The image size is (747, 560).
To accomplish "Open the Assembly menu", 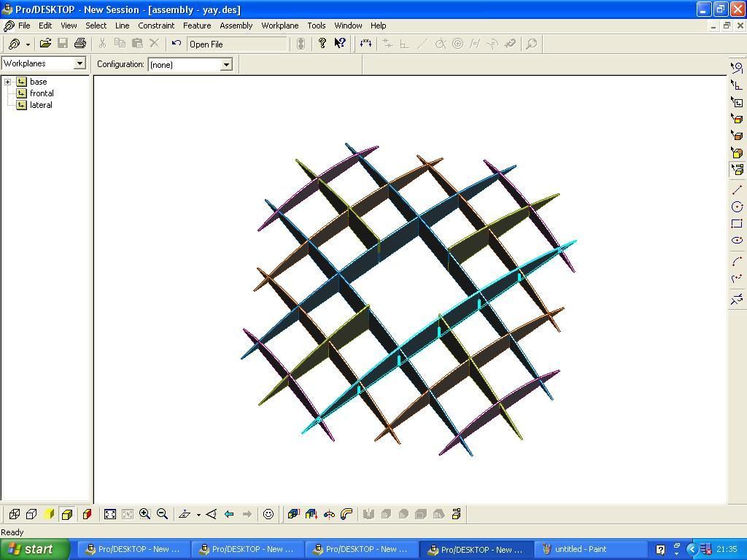I will 236,26.
